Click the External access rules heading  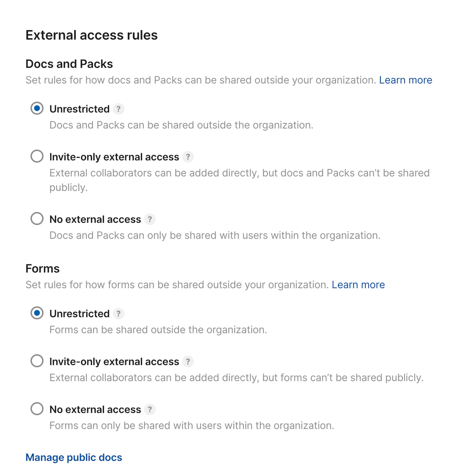(92, 35)
